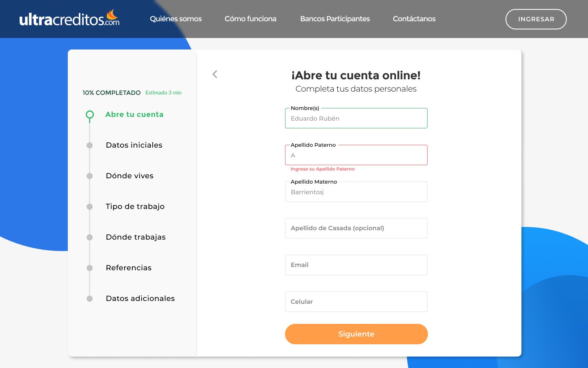Select the 'Datos iniciales' step
Image resolution: width=588 pixels, height=368 pixels.
134,145
